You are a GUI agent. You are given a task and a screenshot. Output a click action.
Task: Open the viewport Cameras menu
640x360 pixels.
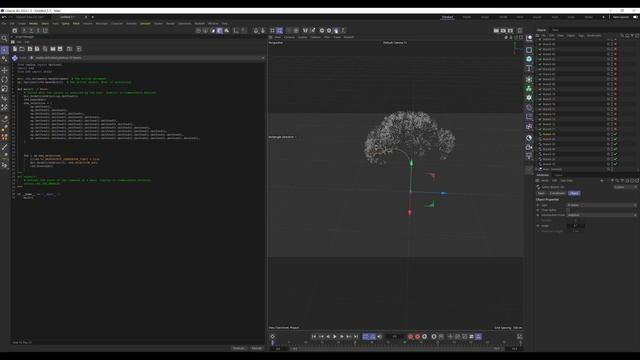[289, 37]
